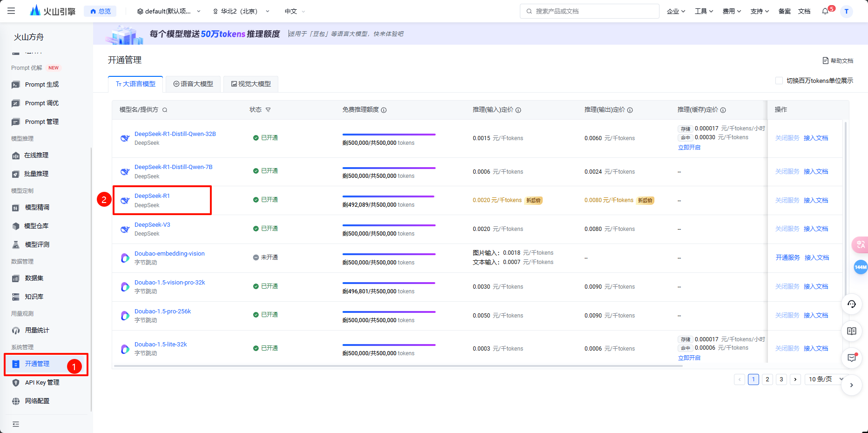Open the DeepSeek-R1 model link
Viewport: 868px width, 433px height.
point(152,196)
